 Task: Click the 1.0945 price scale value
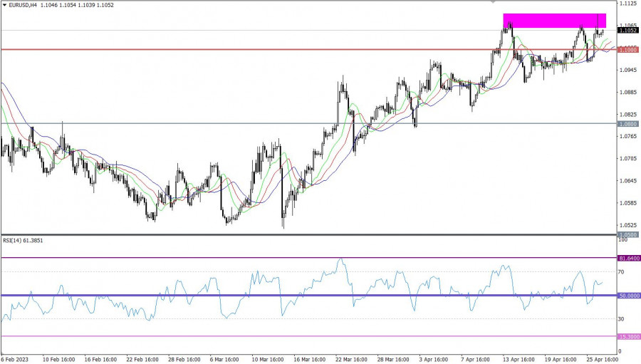628,70
